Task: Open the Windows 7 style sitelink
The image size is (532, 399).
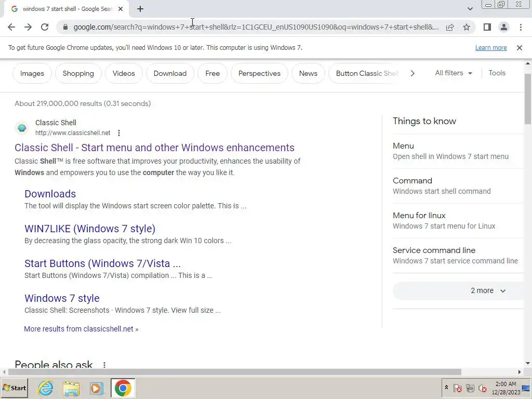Action: click(x=62, y=298)
